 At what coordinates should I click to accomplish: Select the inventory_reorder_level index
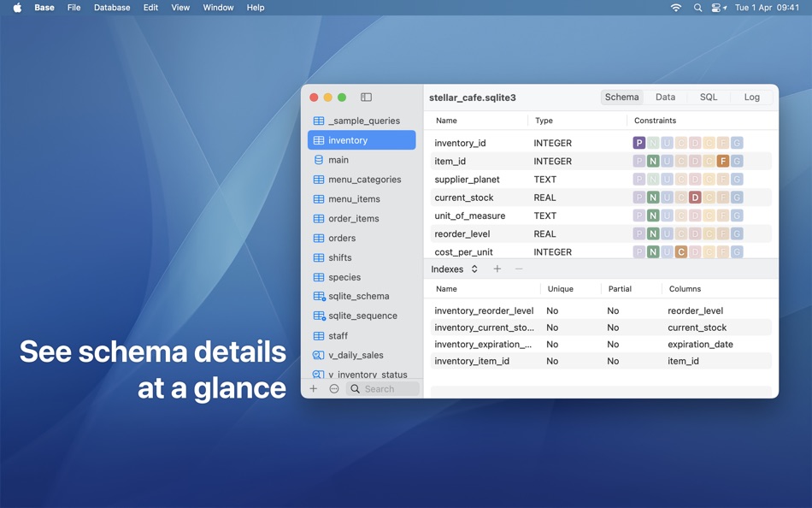tap(484, 310)
